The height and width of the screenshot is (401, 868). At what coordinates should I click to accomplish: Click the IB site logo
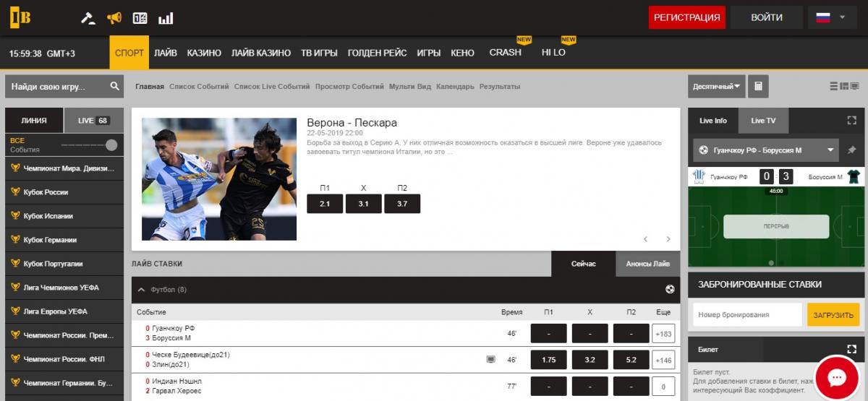pos(20,17)
